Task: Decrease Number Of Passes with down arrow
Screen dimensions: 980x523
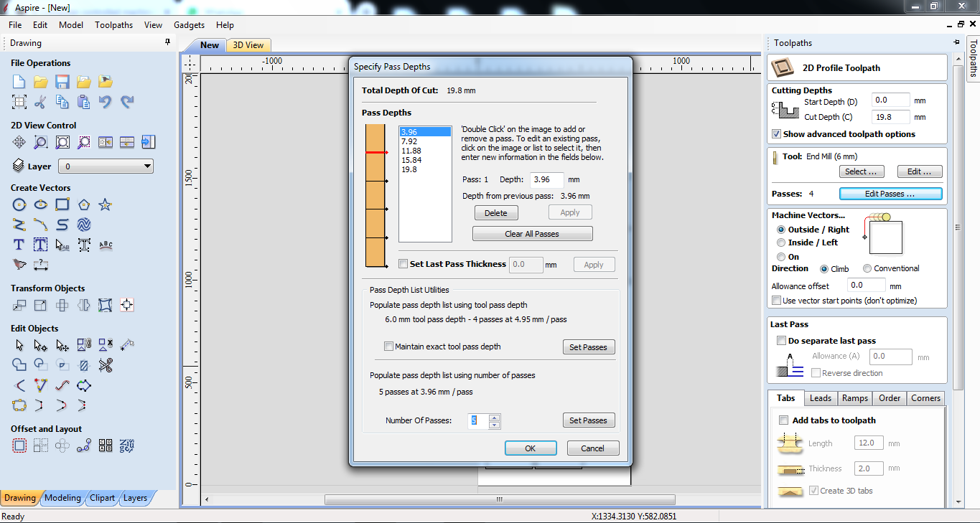Action: pos(494,425)
